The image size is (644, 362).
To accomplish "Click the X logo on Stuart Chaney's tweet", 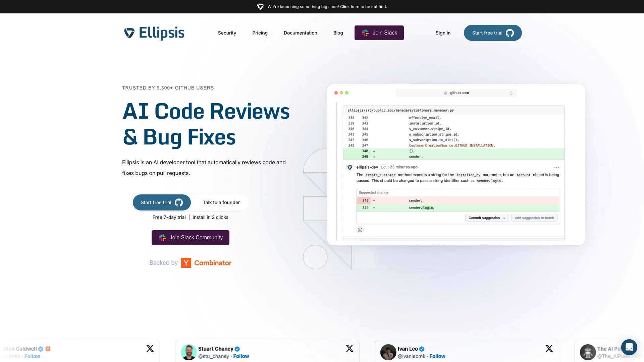I will pyautogui.click(x=350, y=349).
